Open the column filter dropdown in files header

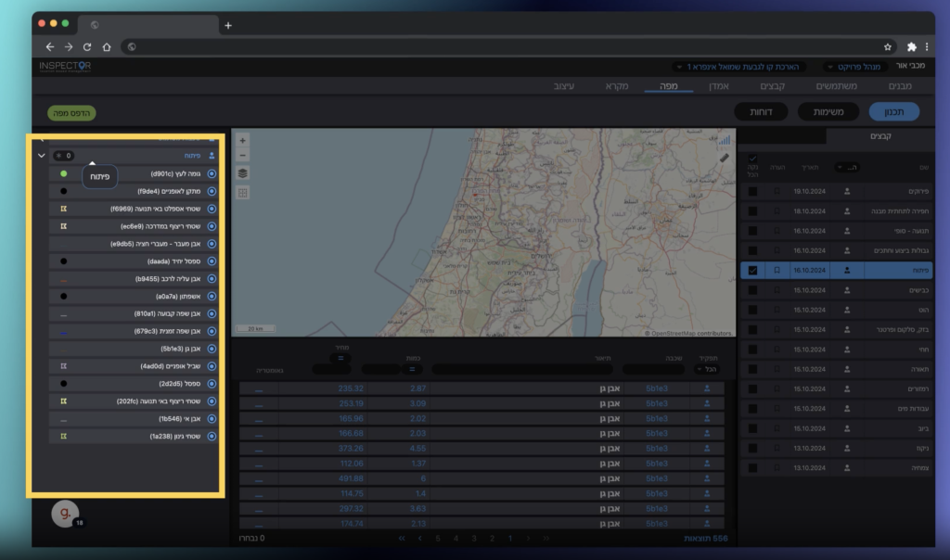pos(847,167)
